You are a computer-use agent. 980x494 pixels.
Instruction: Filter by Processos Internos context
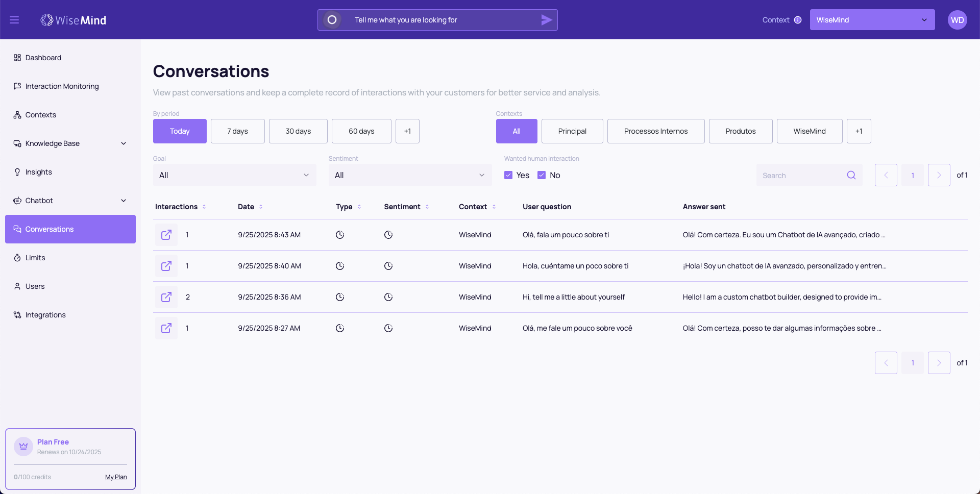655,131
